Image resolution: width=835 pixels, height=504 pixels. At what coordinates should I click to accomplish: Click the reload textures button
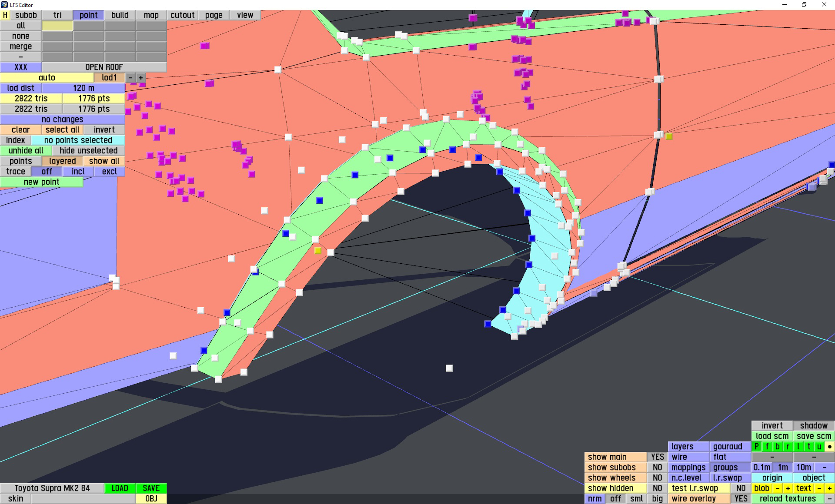(x=788, y=498)
